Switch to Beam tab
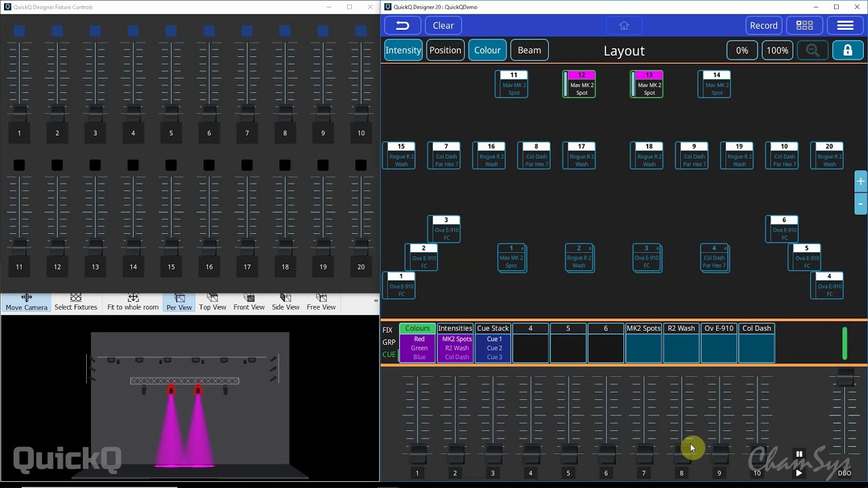868x488 pixels. (530, 50)
